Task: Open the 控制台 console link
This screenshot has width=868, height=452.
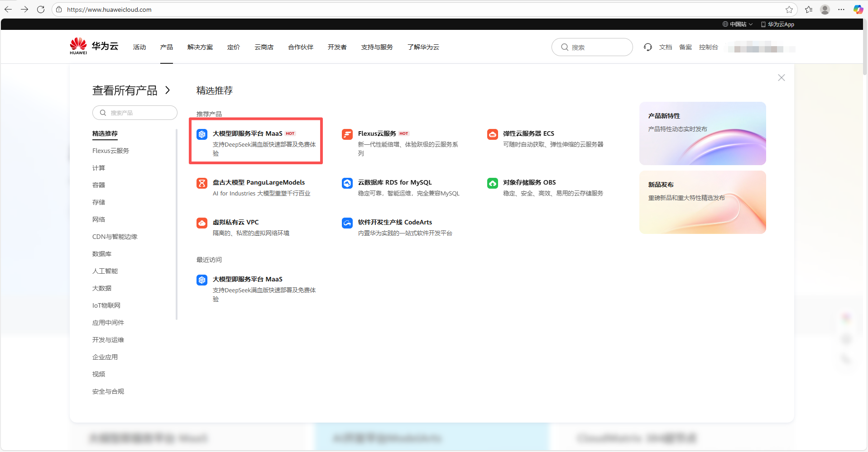Action: pyautogui.click(x=709, y=47)
